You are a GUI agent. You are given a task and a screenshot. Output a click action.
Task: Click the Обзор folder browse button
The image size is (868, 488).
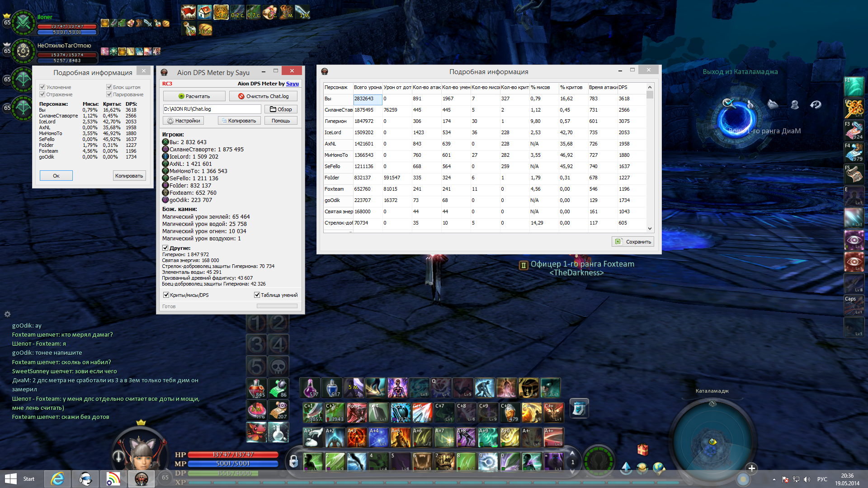tap(281, 109)
